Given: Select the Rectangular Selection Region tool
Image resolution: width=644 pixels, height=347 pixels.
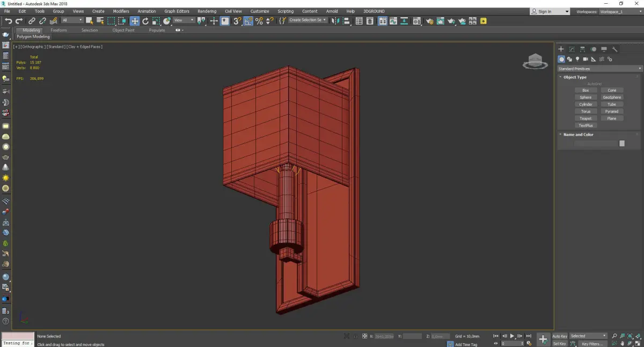Looking at the screenshot, I should [x=111, y=21].
